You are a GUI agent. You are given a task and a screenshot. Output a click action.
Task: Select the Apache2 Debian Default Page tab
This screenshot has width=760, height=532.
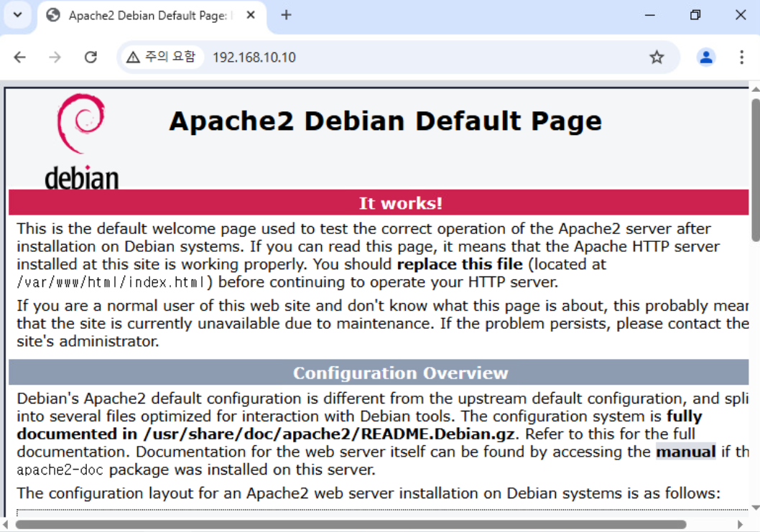click(x=150, y=16)
